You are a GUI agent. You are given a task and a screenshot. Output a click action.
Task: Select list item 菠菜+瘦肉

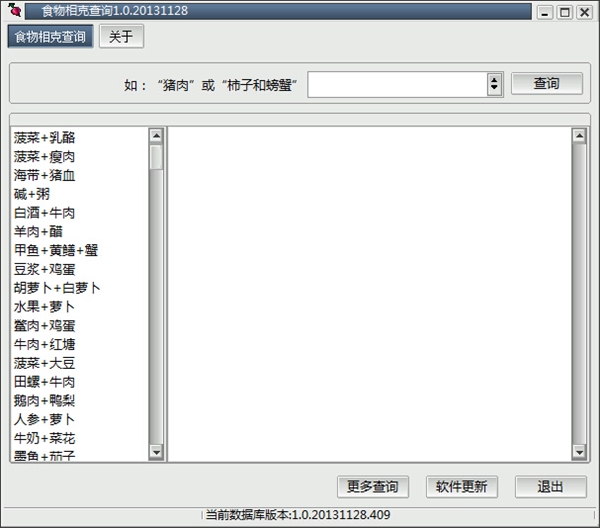click(x=44, y=156)
